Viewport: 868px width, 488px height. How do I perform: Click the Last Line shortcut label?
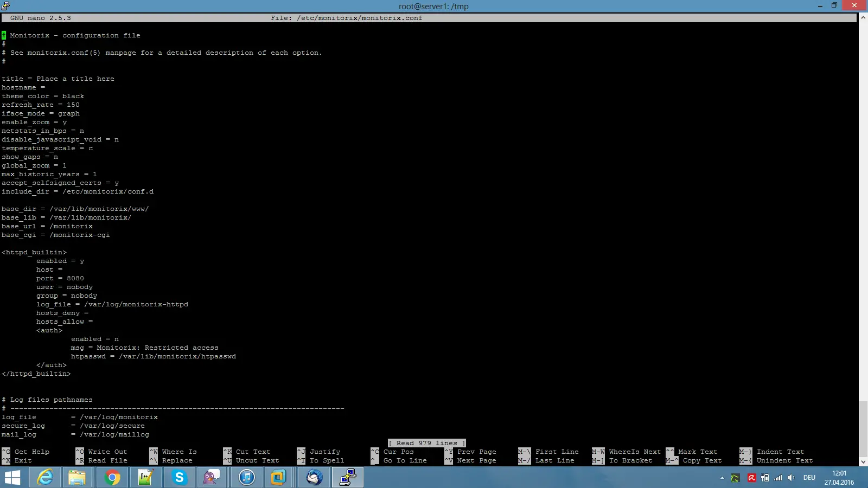click(555, 460)
